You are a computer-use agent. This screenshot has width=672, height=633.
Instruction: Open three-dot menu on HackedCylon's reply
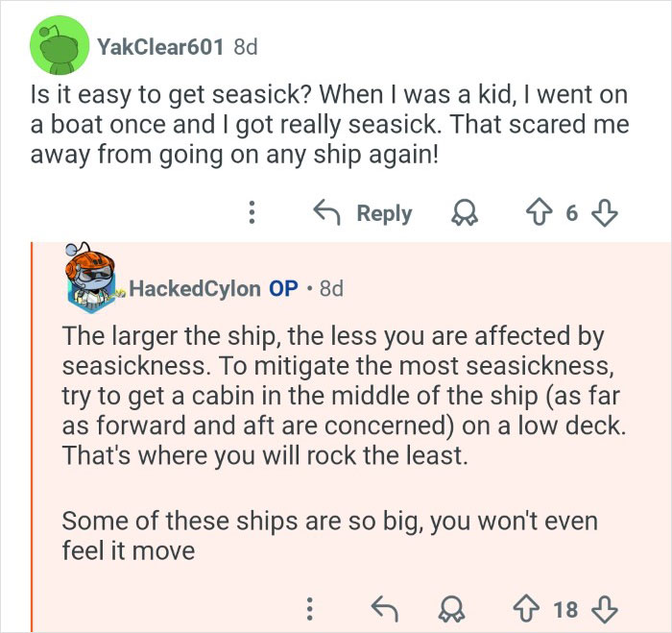(309, 608)
